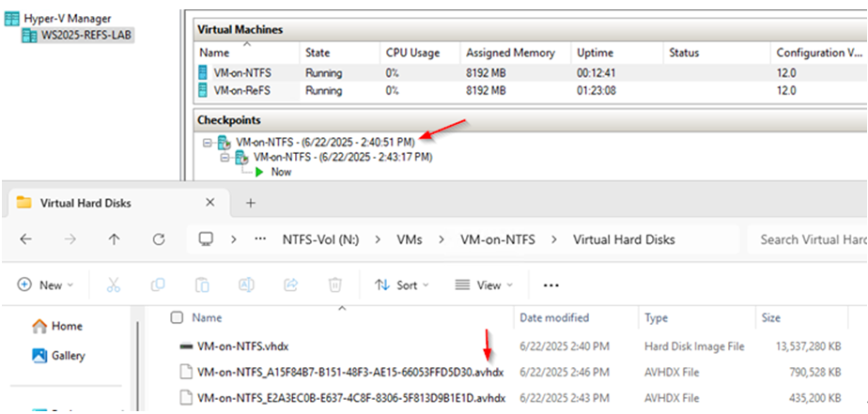Navigate to NTFS-Vol (N:) breadcrumb

321,239
